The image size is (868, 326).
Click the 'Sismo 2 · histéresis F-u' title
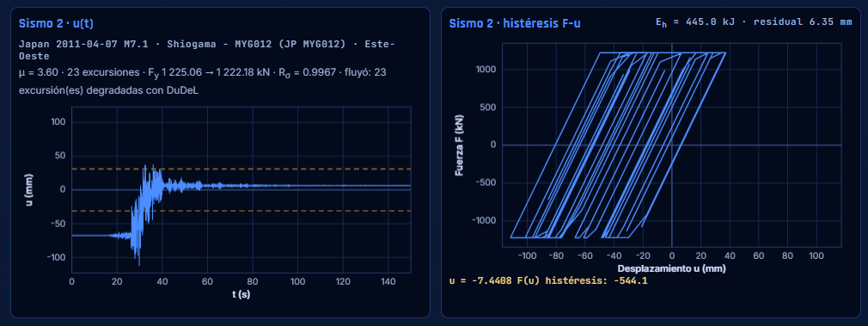[515, 23]
